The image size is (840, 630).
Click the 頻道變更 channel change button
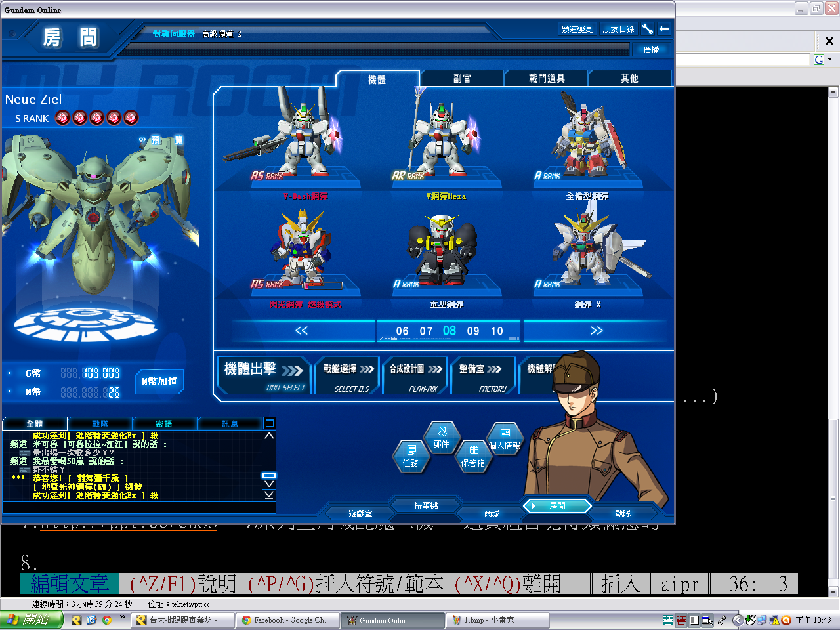577,29
